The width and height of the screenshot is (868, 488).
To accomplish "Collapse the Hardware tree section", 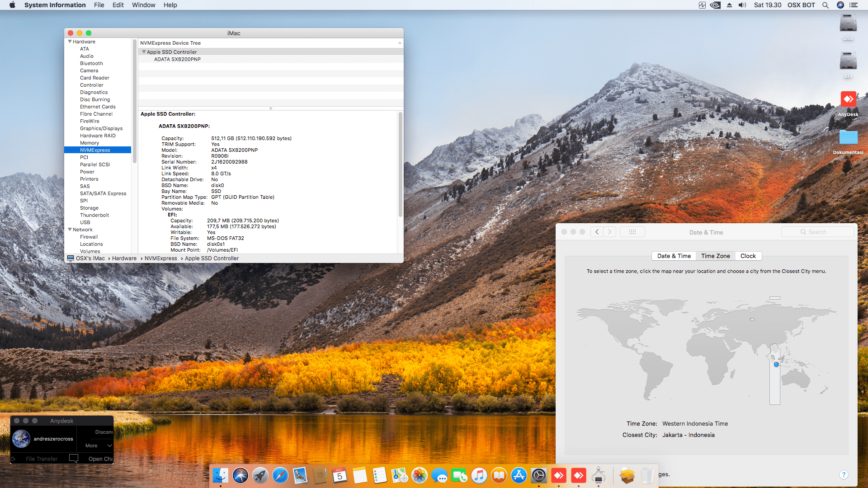I will [70, 42].
